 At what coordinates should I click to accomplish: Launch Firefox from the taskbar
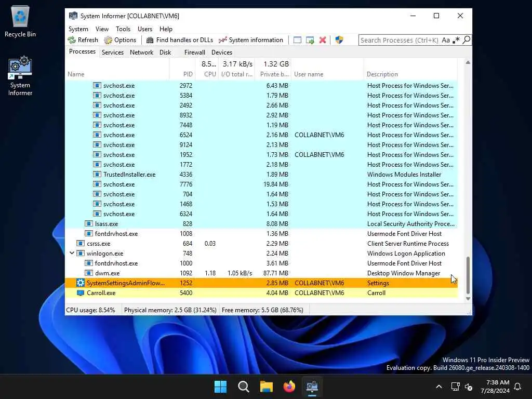pos(289,387)
